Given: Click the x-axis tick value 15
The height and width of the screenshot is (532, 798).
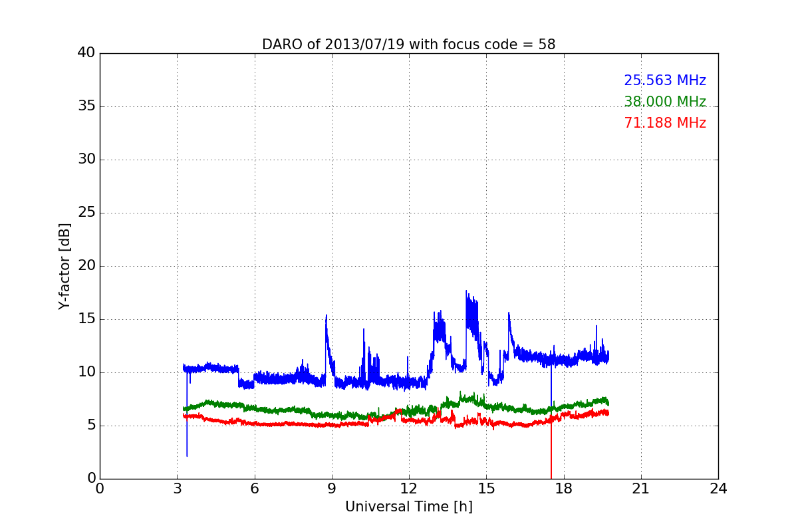Looking at the screenshot, I should point(486,489).
